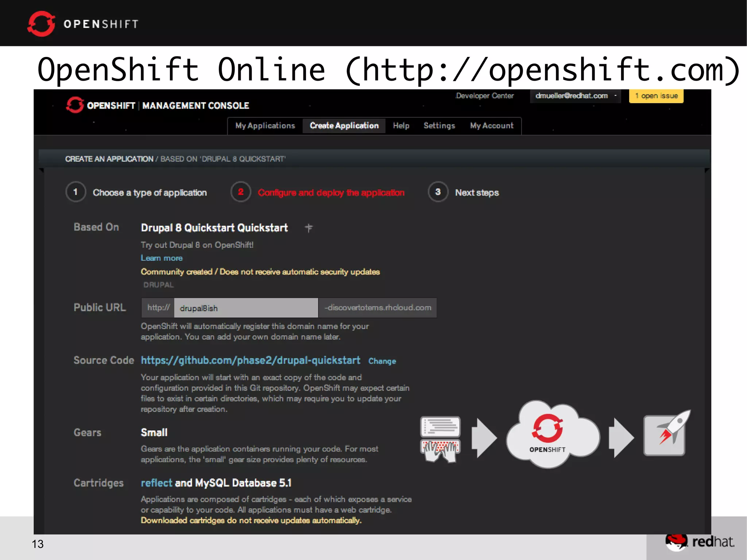
Task: Open the My Account tab
Action: pos(492,125)
